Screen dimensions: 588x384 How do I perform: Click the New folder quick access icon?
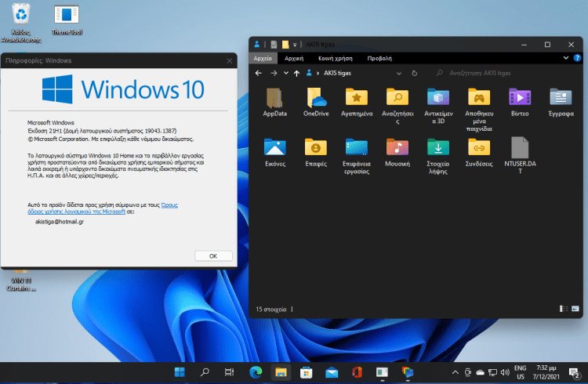coord(285,45)
